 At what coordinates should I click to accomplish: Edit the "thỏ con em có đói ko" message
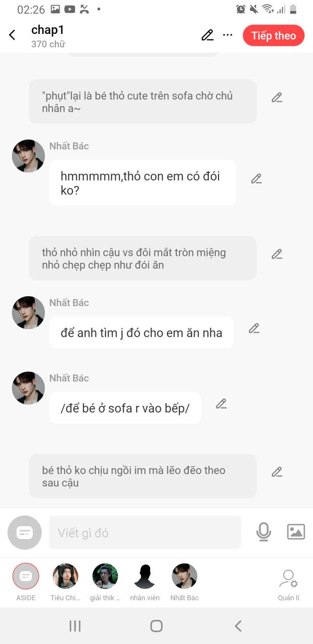(256, 179)
